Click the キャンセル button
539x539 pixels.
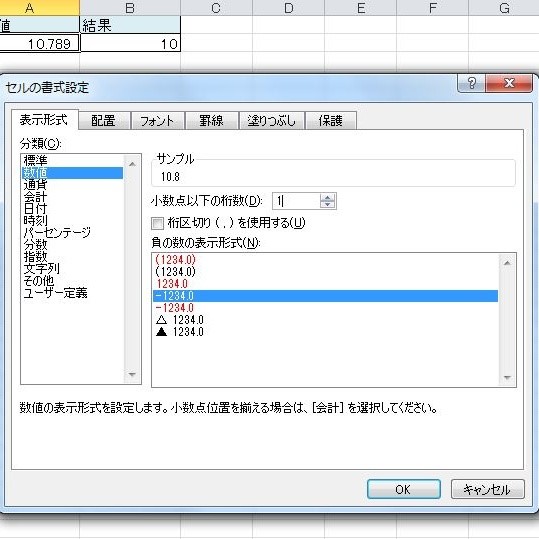[x=487, y=489]
